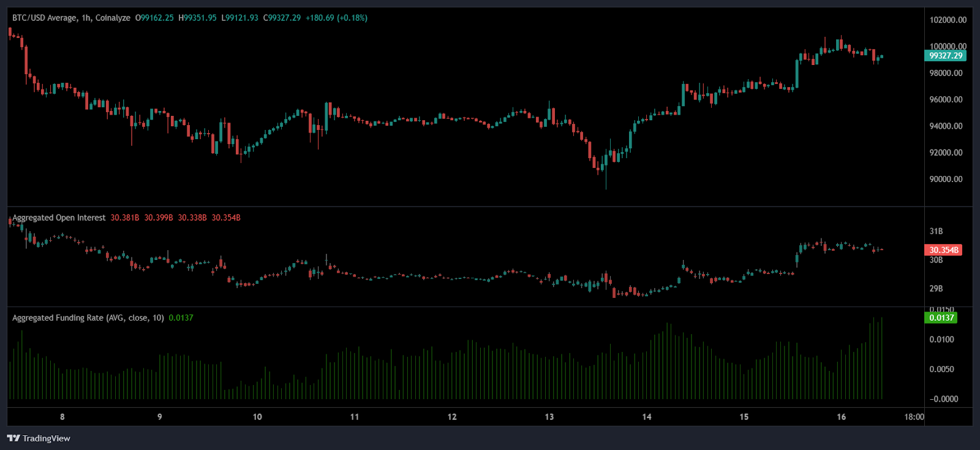The height and width of the screenshot is (450, 980).
Task: Click date 13 on time axis
Action: pyautogui.click(x=549, y=417)
